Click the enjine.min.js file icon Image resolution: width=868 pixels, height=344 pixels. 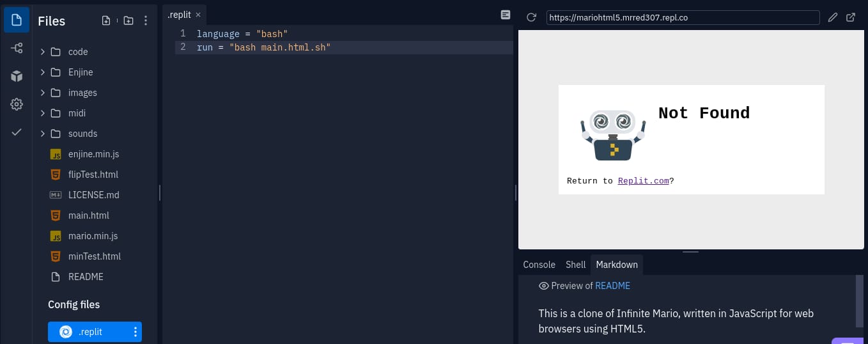tap(56, 154)
